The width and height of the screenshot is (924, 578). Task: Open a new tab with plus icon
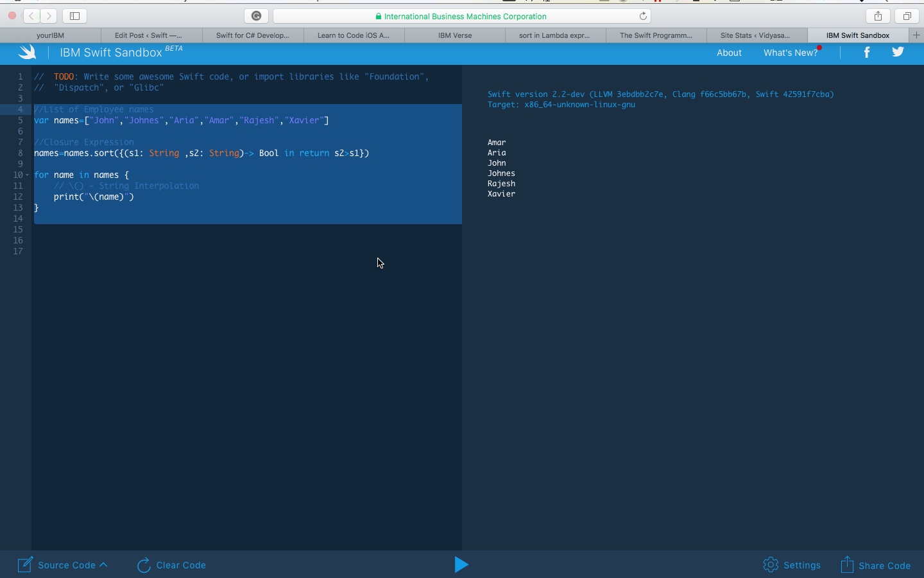point(916,35)
